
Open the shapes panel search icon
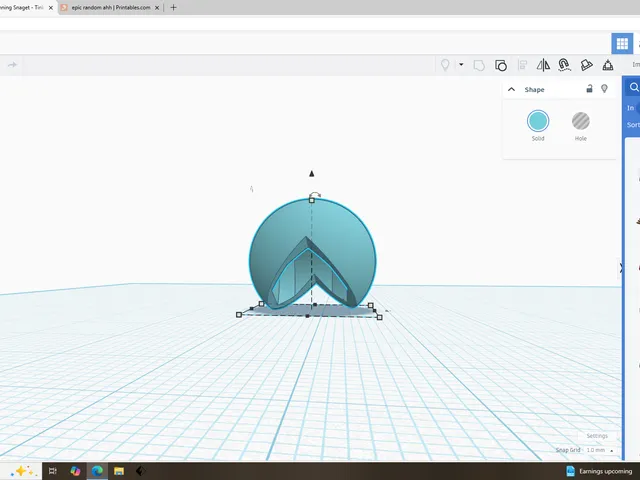point(634,87)
